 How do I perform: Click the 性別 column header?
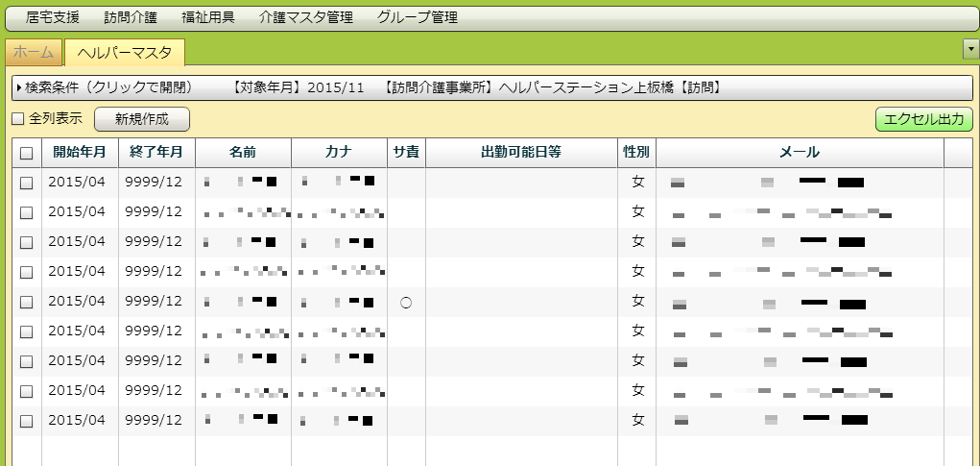click(636, 152)
